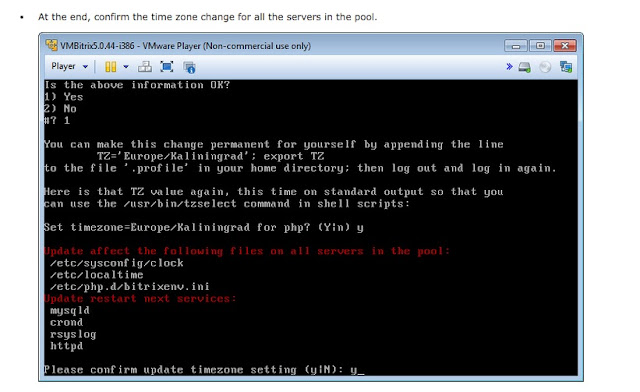Pause the virtual machine

111,67
